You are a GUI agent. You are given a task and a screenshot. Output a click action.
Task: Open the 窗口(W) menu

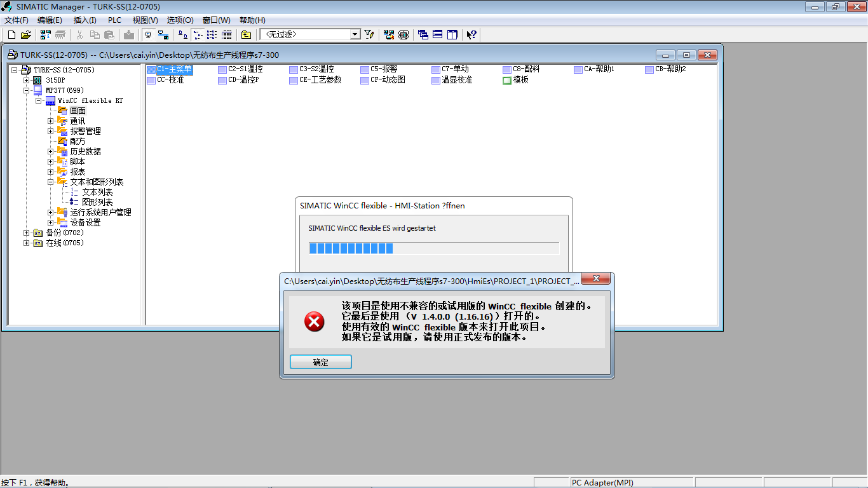point(217,20)
